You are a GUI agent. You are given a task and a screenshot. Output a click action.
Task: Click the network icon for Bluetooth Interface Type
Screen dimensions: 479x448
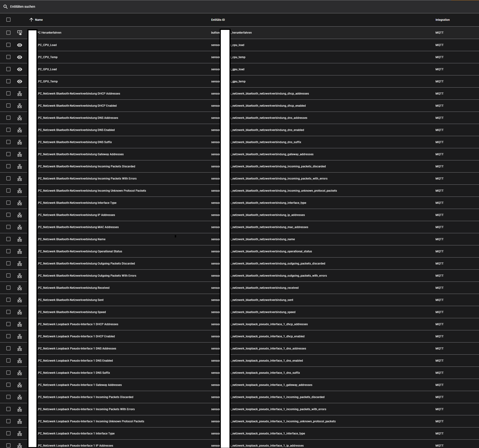[20, 203]
